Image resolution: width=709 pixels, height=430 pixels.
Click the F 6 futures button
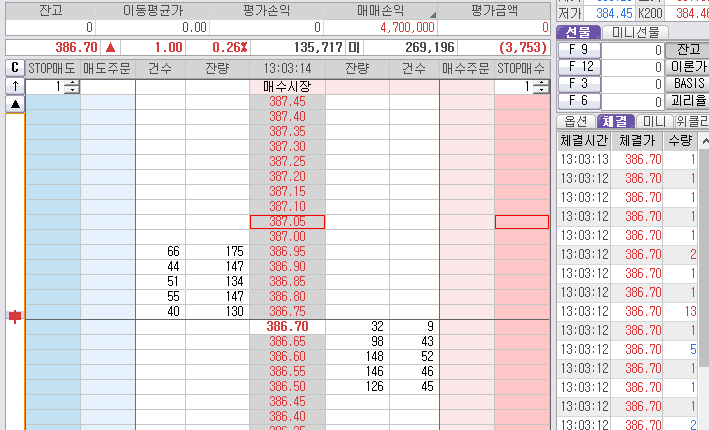579,100
